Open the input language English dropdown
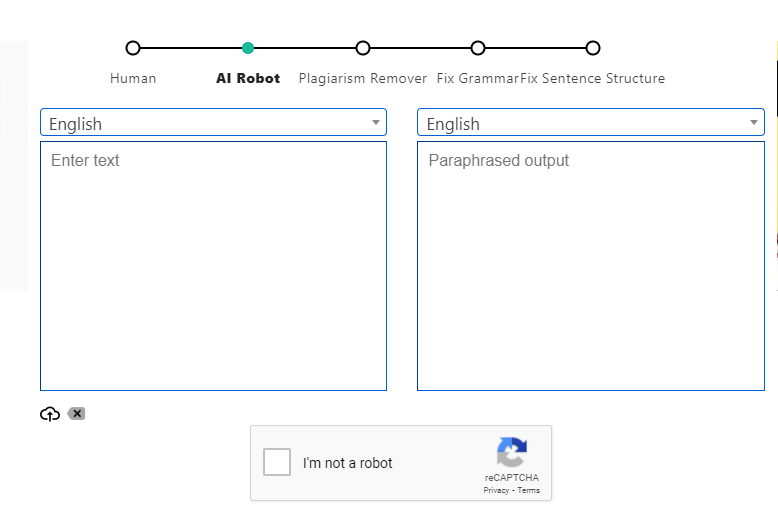The height and width of the screenshot is (512, 778). (213, 122)
